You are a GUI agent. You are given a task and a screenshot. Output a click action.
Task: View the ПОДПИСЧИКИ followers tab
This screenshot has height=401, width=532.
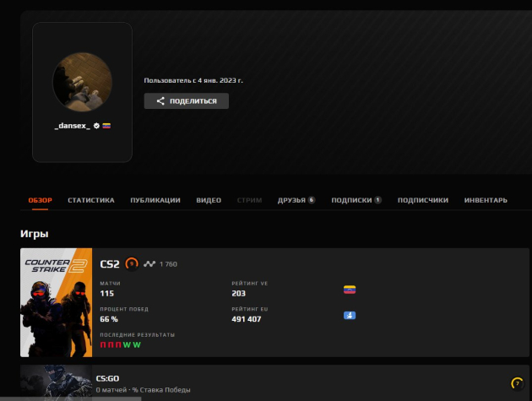tap(422, 200)
